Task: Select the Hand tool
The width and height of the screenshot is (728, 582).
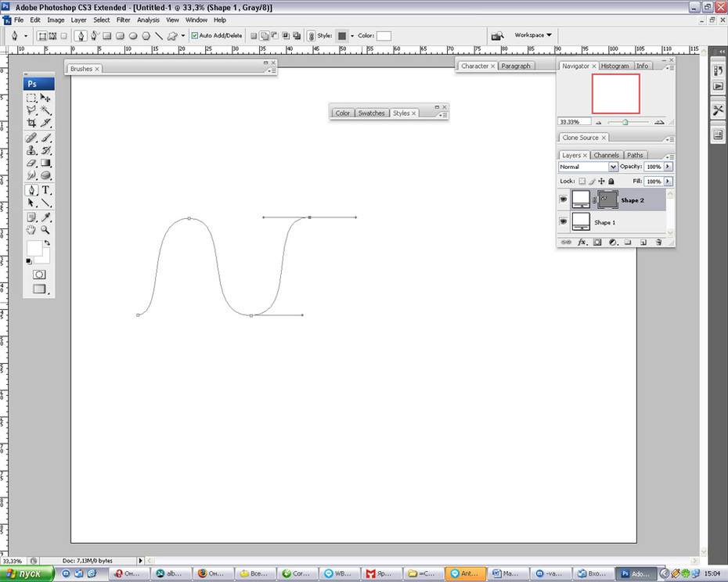Action: (31, 230)
